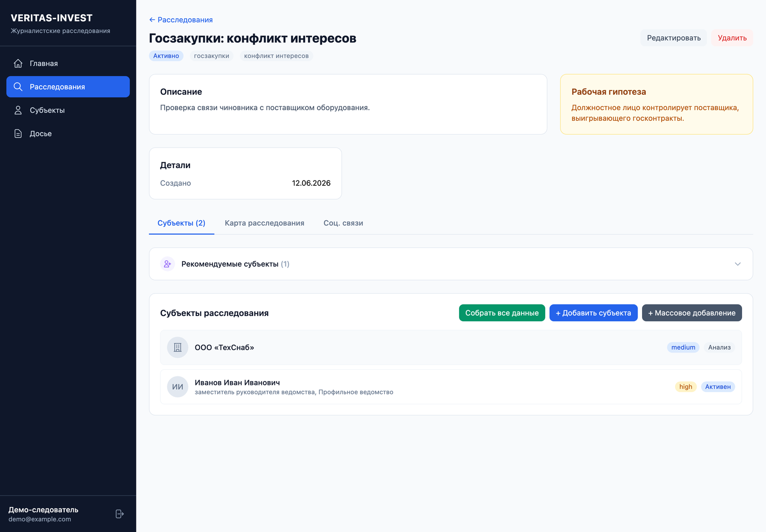Click the magnifier icon in Расследования item
The height and width of the screenshot is (532, 766).
point(18,87)
